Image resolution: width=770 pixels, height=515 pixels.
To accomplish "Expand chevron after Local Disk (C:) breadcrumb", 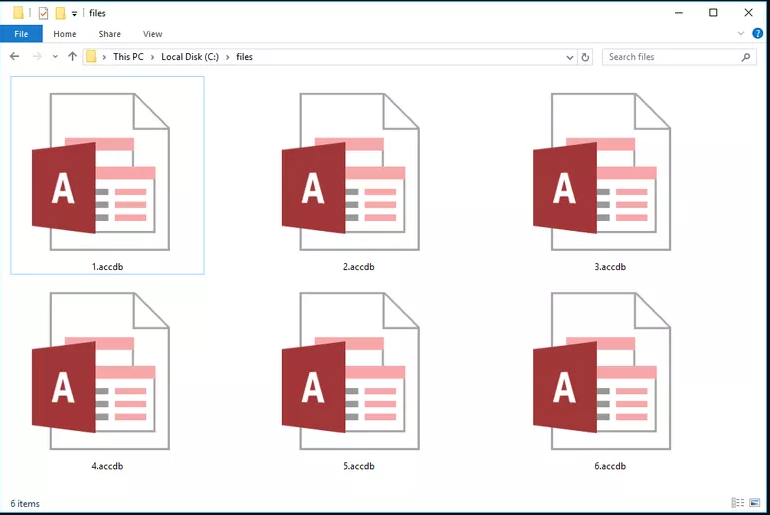I will point(227,57).
